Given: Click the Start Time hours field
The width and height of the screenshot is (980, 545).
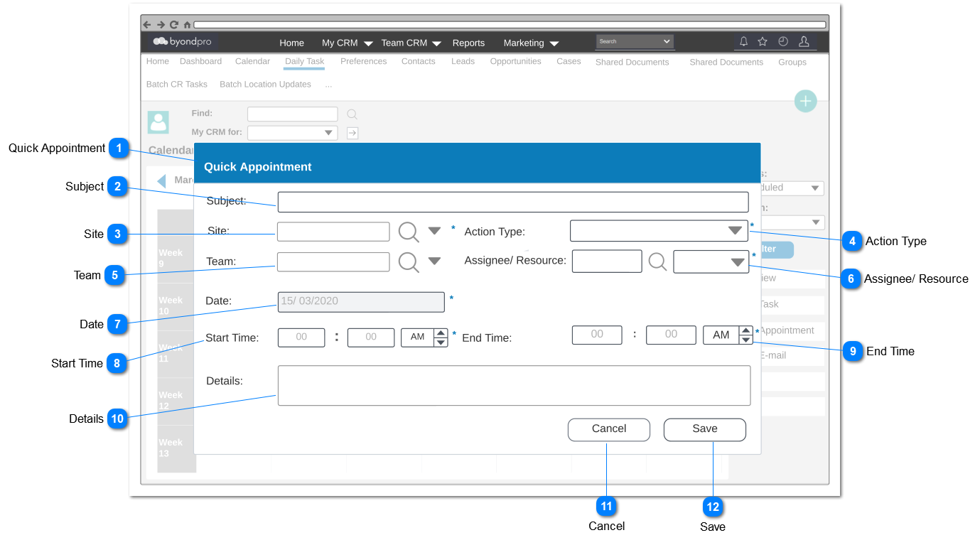Looking at the screenshot, I should coord(301,338).
